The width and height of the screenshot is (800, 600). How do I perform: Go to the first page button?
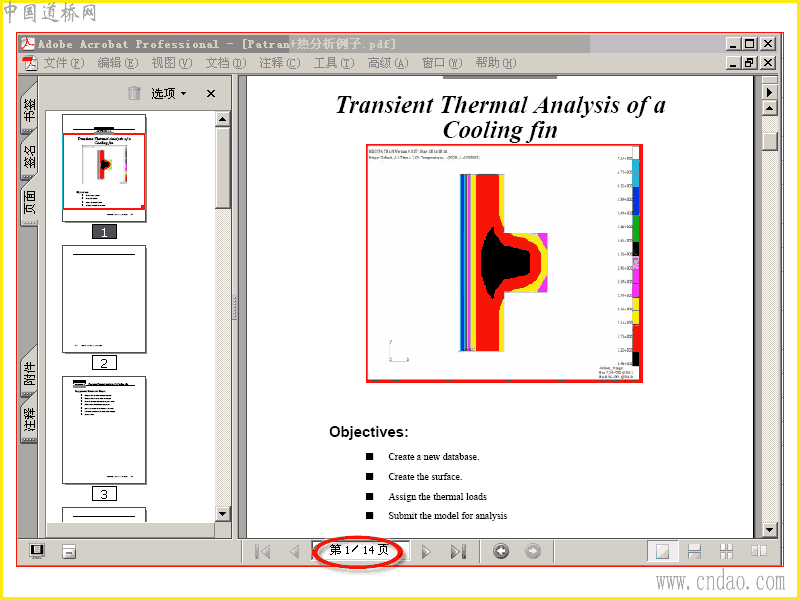[x=262, y=552]
